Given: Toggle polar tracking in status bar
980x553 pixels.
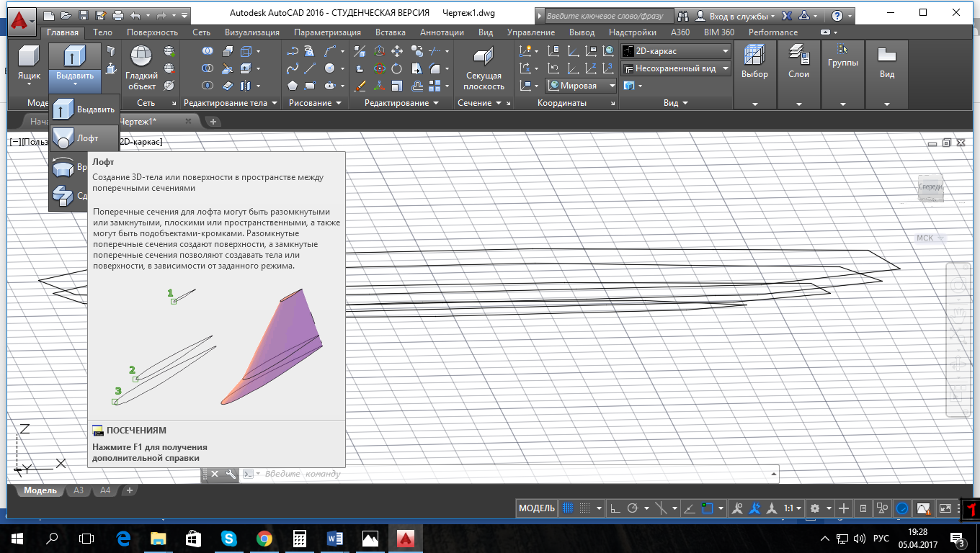Looking at the screenshot, I should click(x=633, y=508).
